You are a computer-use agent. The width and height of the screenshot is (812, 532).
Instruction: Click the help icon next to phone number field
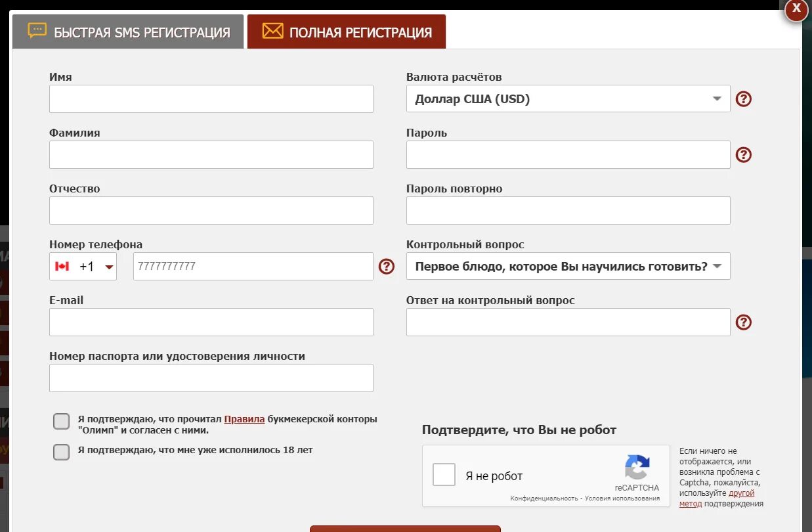point(387,267)
